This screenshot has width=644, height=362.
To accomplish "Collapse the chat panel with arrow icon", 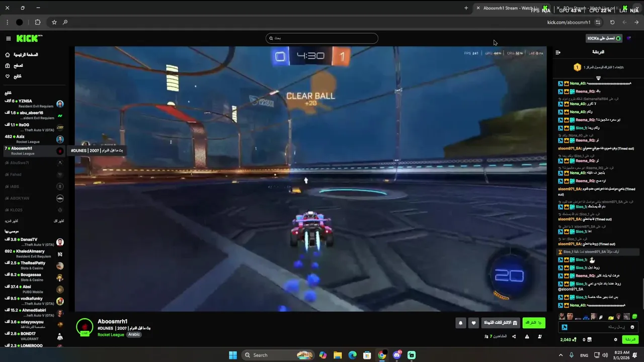I will pyautogui.click(x=558, y=52).
